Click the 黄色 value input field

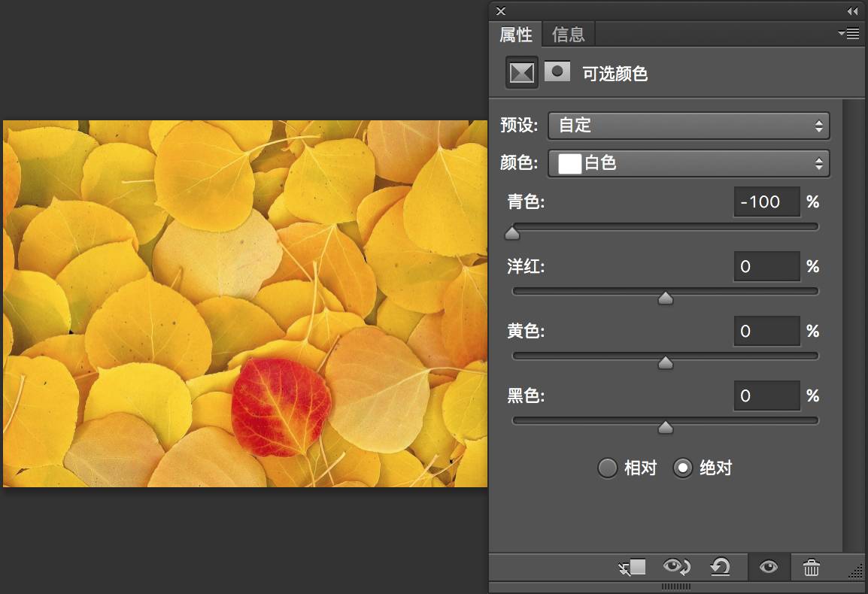[767, 331]
